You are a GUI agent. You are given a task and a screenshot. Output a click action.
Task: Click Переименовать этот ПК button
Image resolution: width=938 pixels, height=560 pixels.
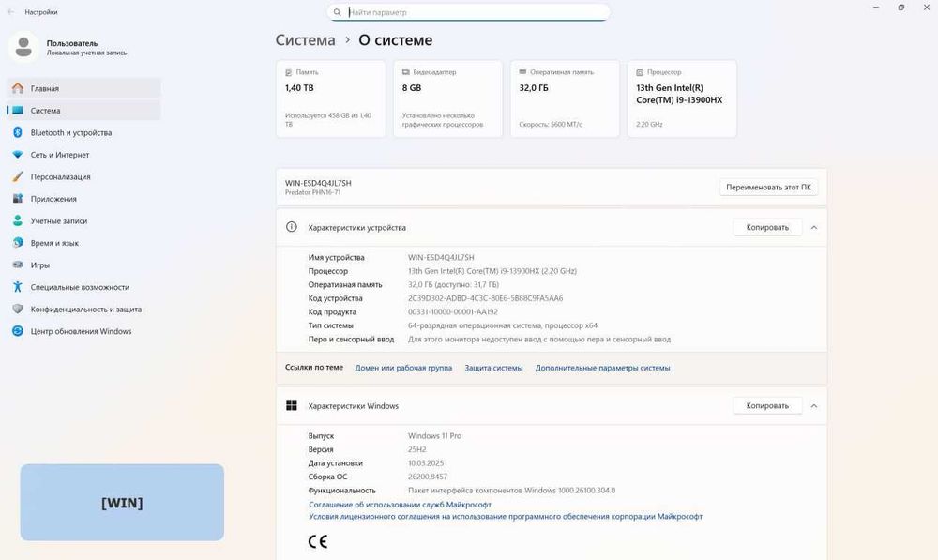[x=769, y=188]
